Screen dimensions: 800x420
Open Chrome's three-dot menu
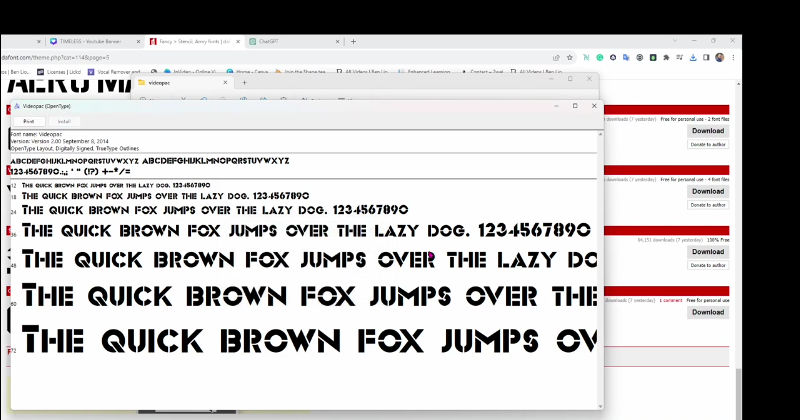click(733, 58)
